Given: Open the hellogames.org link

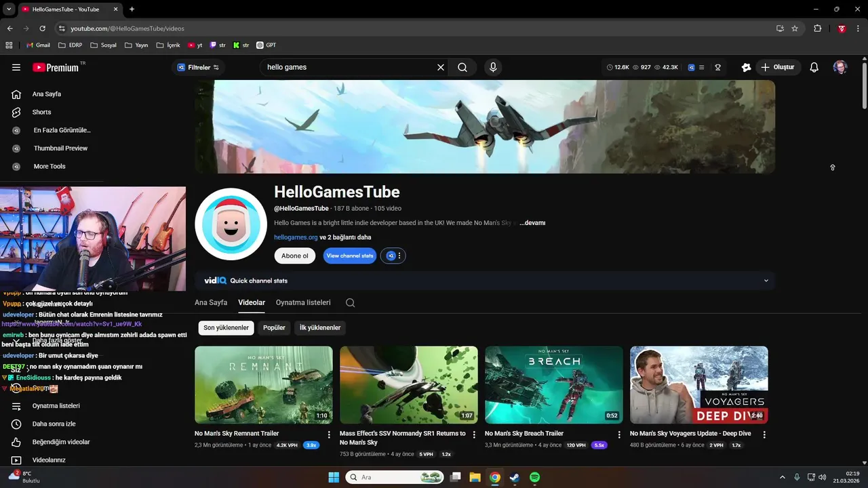Looking at the screenshot, I should [x=296, y=237].
